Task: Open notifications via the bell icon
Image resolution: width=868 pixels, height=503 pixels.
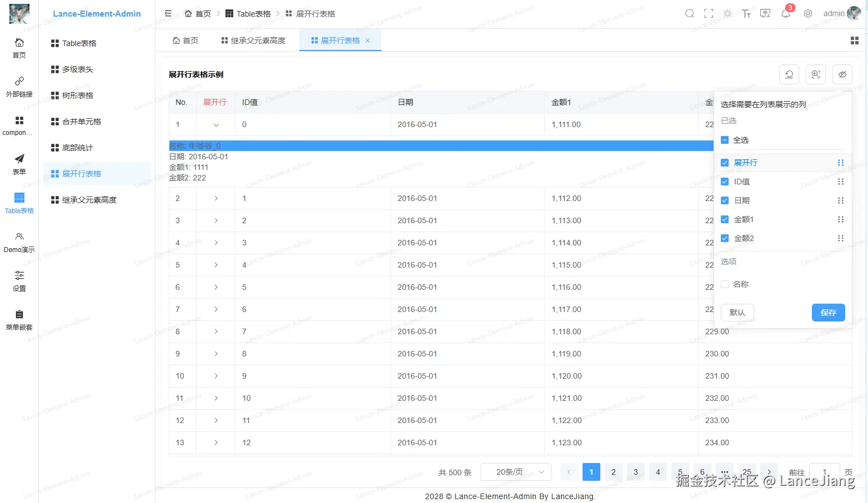Action: click(x=785, y=13)
